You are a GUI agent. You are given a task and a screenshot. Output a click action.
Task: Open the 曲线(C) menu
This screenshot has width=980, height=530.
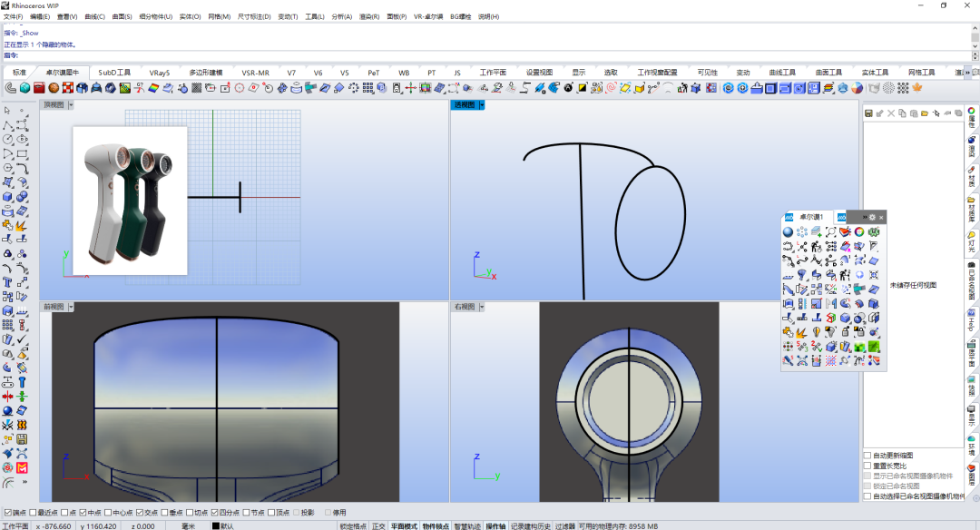coord(94,17)
